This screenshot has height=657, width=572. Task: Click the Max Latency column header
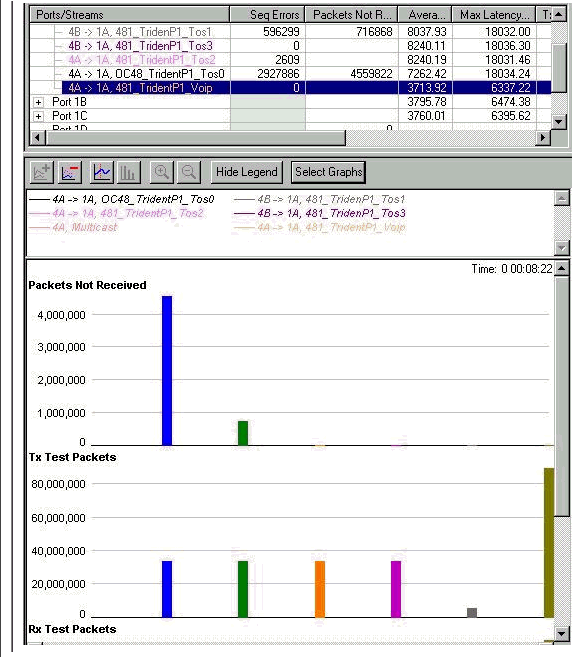pyautogui.click(x=494, y=15)
